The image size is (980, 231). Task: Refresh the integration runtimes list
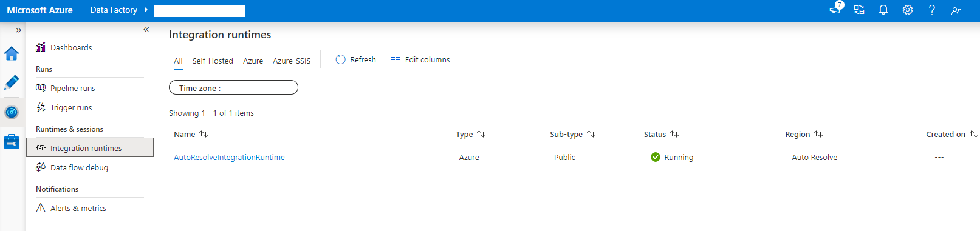(x=356, y=59)
